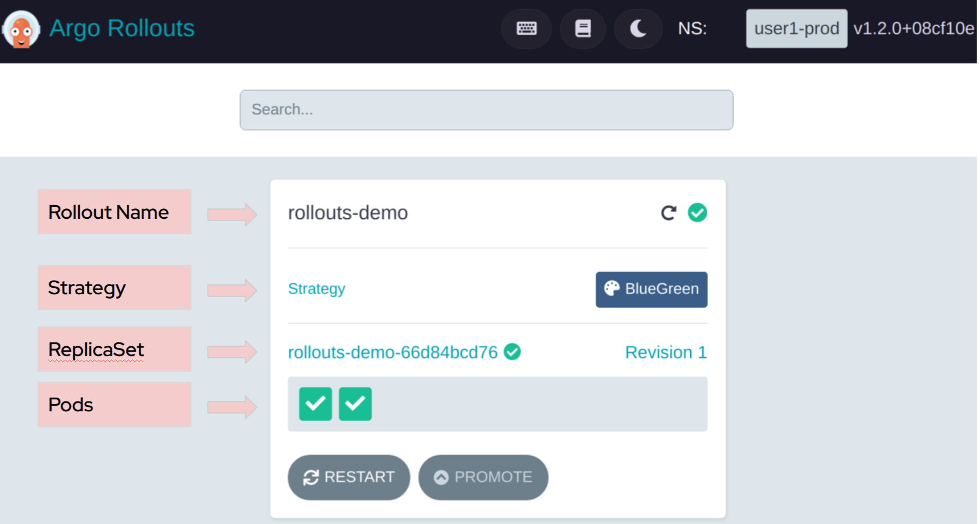Open the user1-prod namespace selector

click(796, 28)
